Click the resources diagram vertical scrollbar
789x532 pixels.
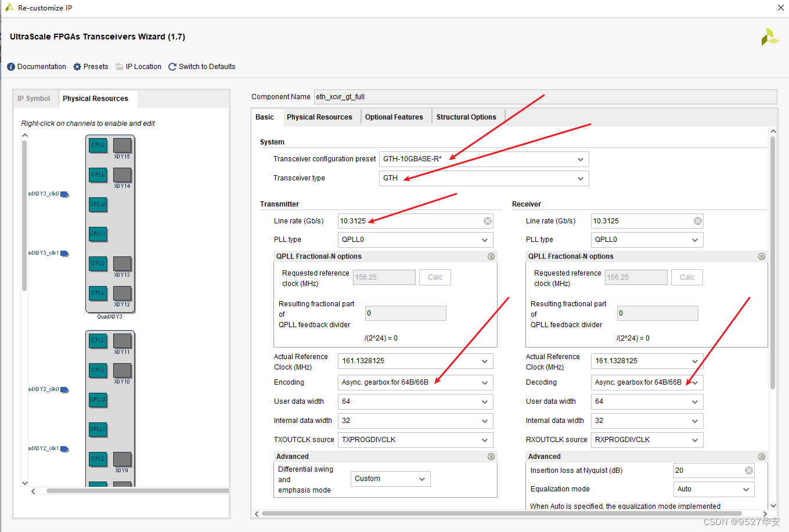tap(24, 216)
